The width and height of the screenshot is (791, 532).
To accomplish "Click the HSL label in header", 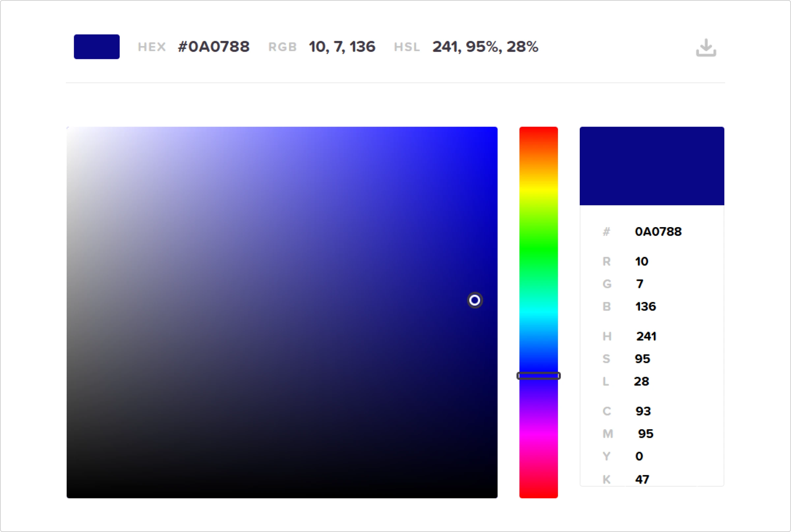I will click(407, 47).
